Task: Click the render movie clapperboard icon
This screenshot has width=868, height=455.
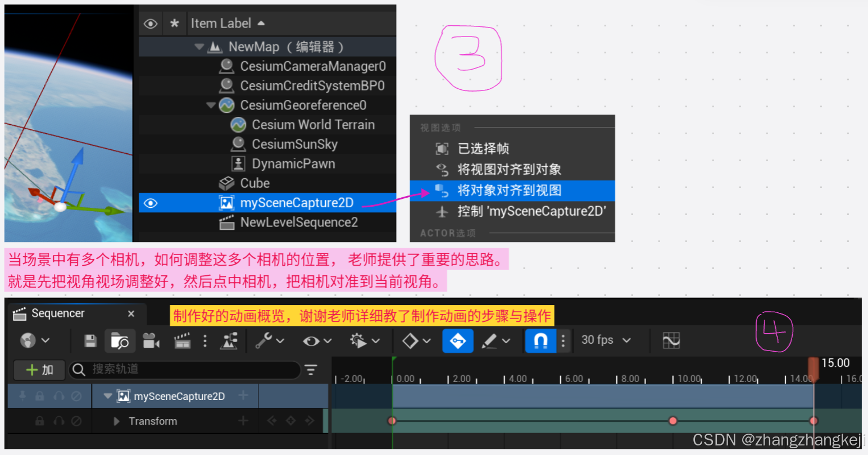Action: tap(183, 341)
